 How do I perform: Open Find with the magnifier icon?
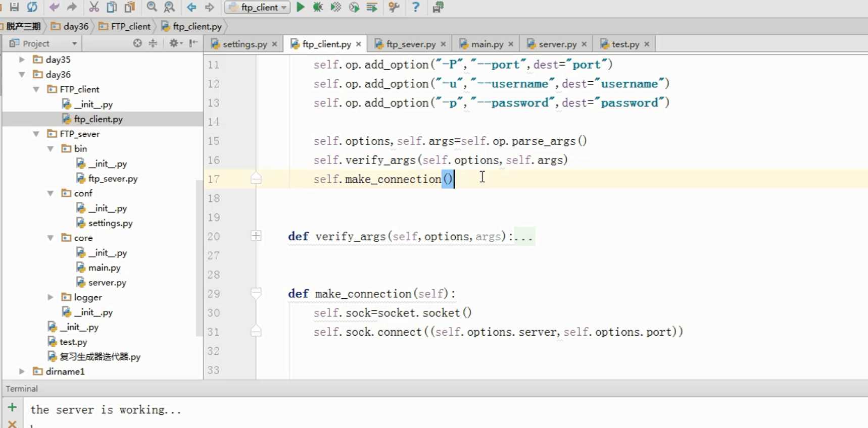click(152, 7)
